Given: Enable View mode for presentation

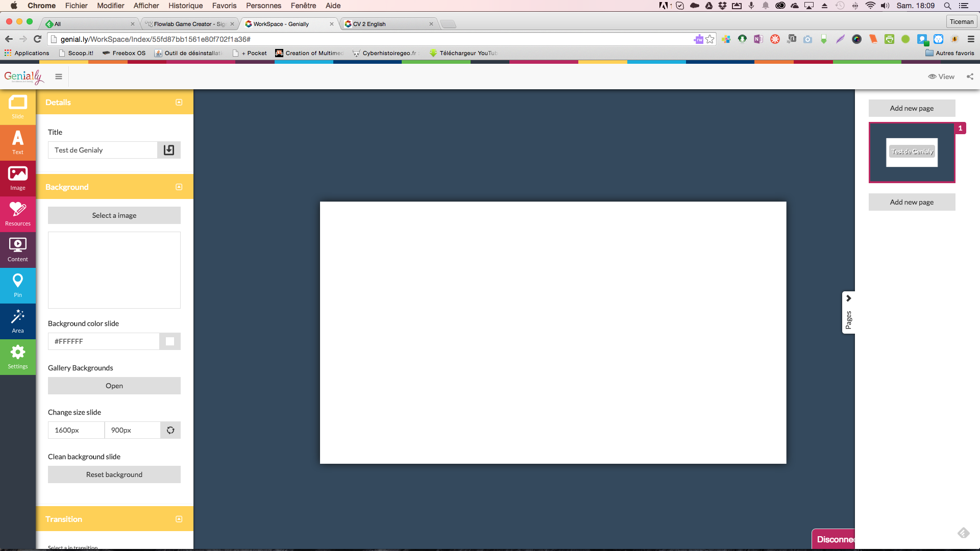Looking at the screenshot, I should coord(941,76).
